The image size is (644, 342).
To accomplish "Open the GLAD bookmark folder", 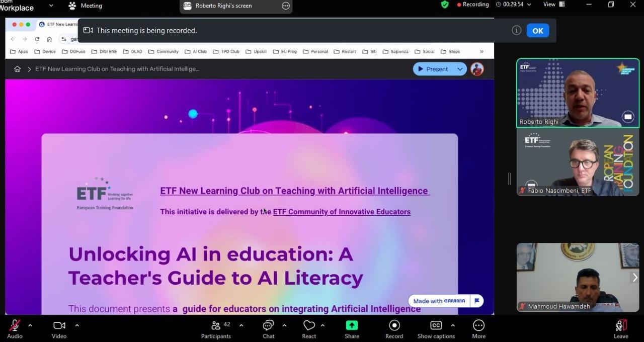I will pyautogui.click(x=132, y=51).
